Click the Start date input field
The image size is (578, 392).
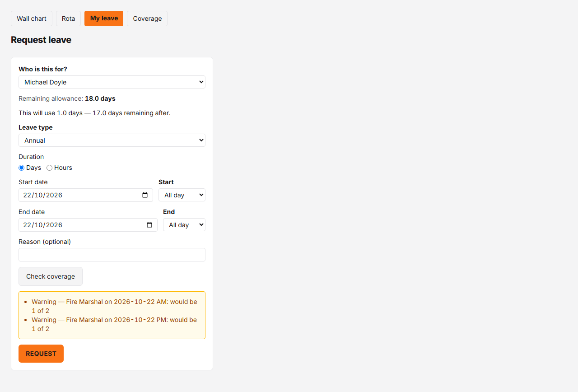[86, 195]
